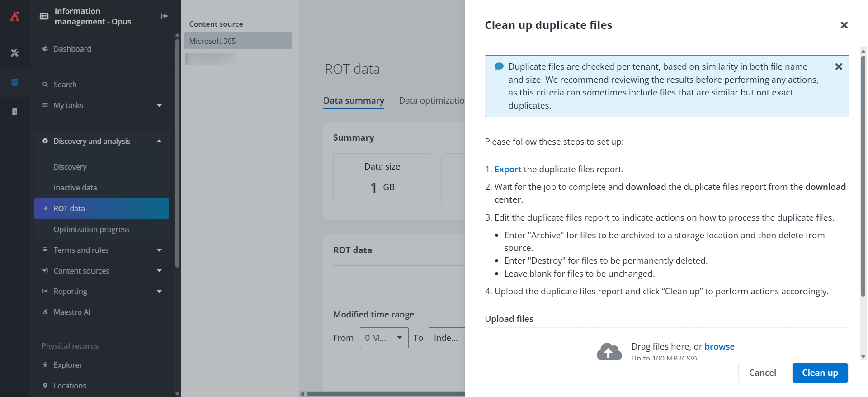Viewport: 868px width, 397px height.
Task: Click the cloud upload icon
Action: pyautogui.click(x=609, y=351)
